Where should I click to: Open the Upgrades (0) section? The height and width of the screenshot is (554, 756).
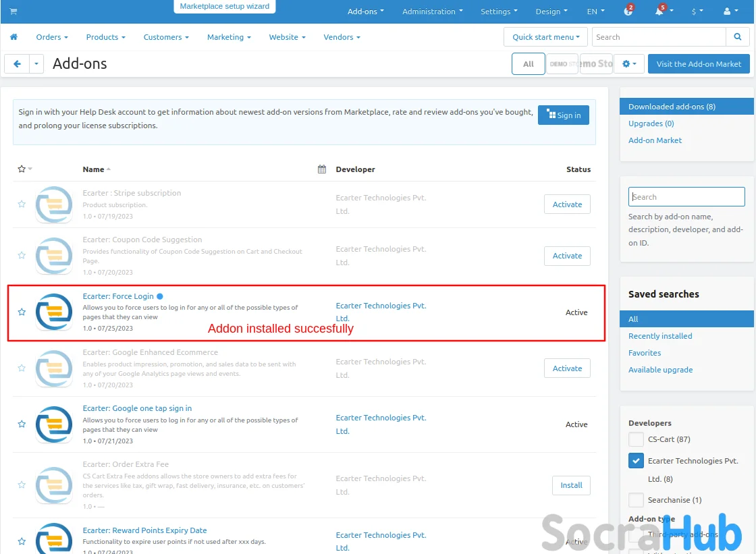point(651,123)
